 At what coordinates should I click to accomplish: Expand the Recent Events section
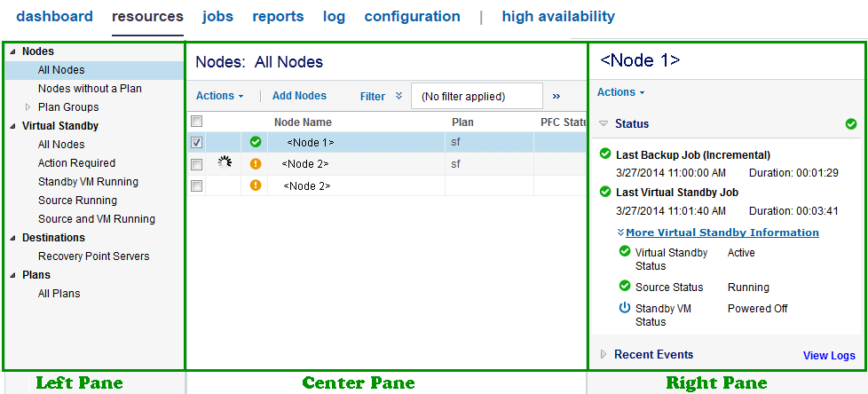pyautogui.click(x=604, y=354)
